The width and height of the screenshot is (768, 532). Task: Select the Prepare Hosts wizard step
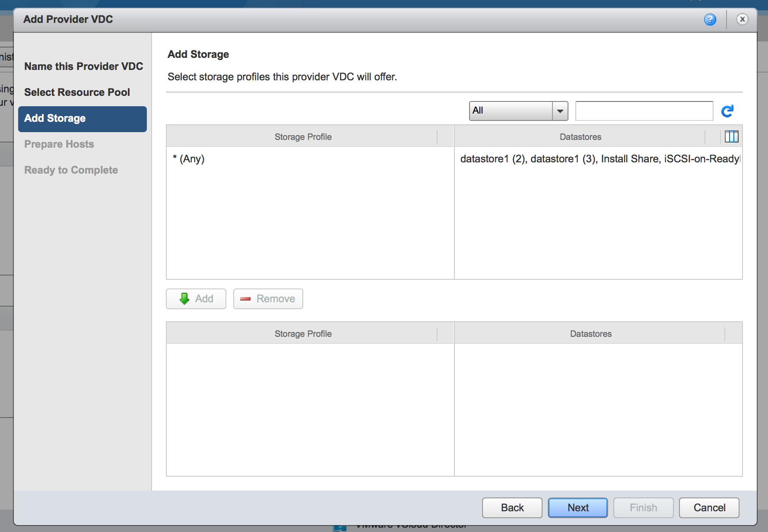coord(59,144)
